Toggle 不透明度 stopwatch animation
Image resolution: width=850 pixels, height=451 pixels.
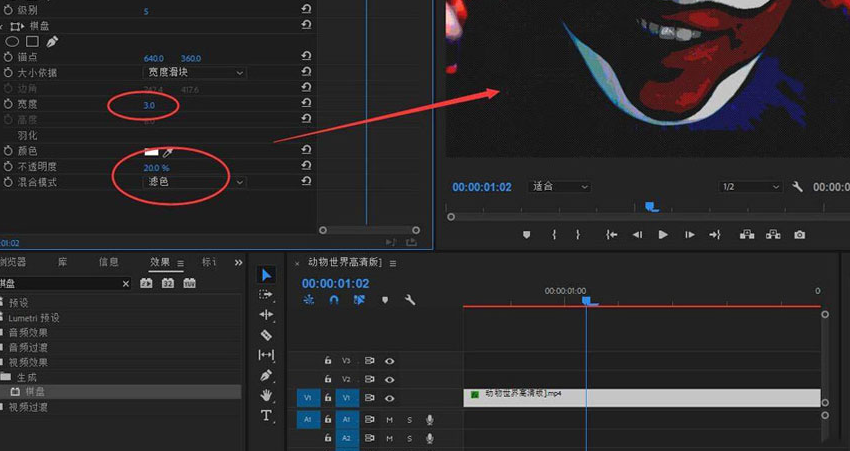click(x=8, y=166)
